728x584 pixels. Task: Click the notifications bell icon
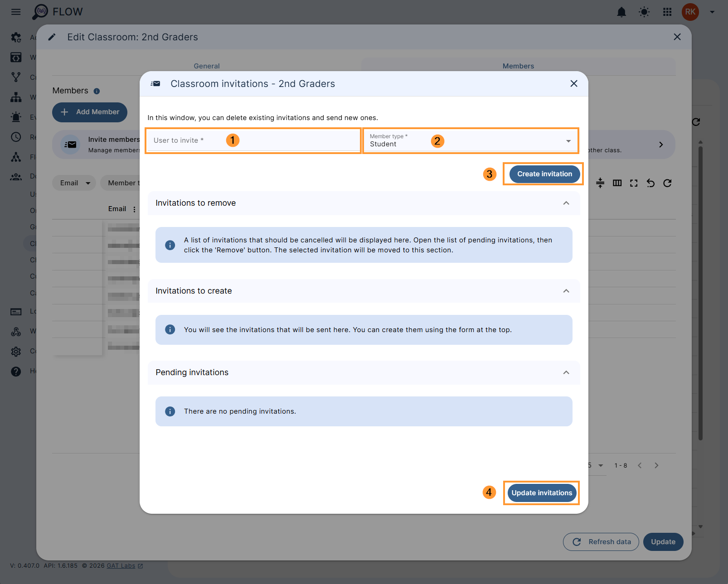click(x=621, y=12)
